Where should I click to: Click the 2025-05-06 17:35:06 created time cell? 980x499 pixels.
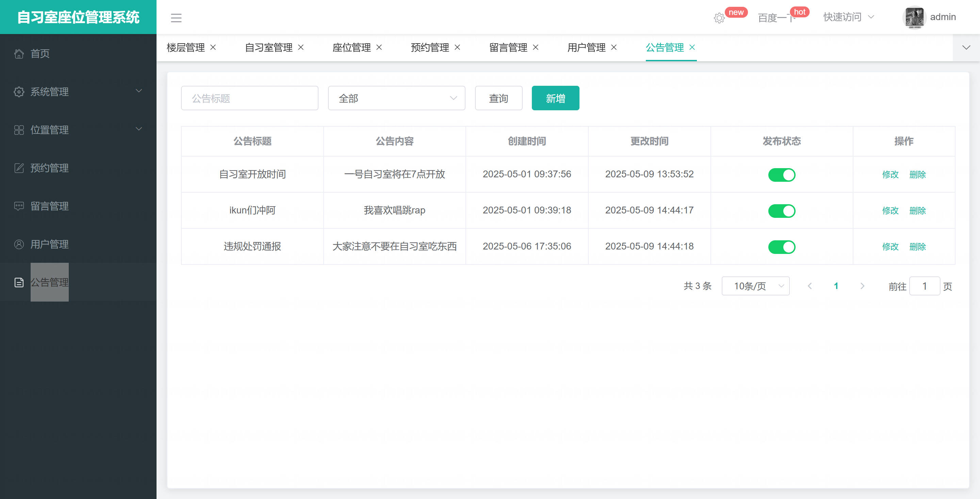coord(527,247)
